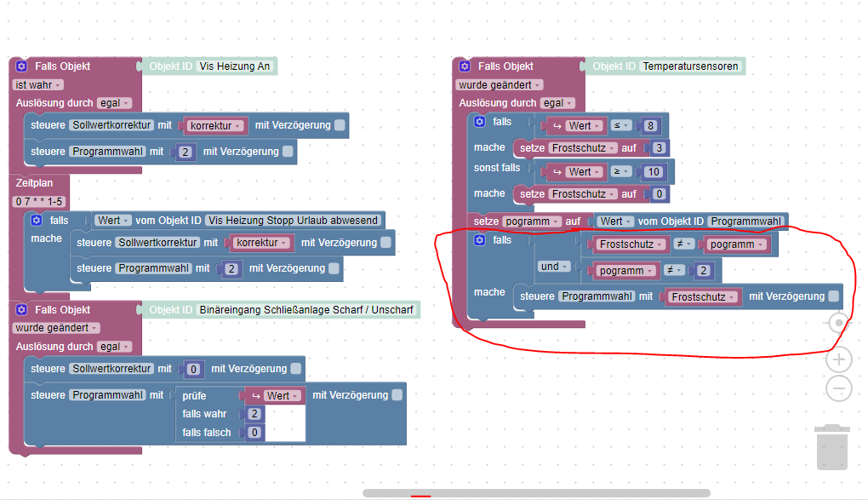
Task: Edit the cron schedule 0 7 * * 1-5
Action: 39,201
